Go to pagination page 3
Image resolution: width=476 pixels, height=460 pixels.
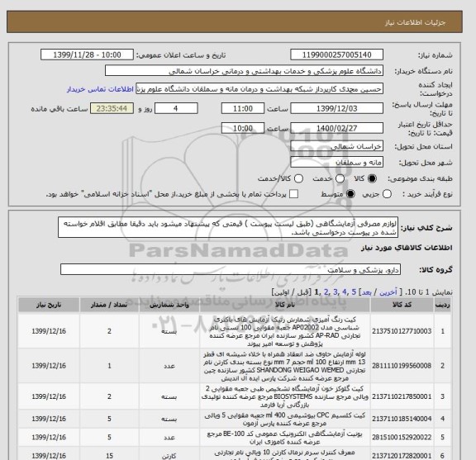(x=336, y=292)
